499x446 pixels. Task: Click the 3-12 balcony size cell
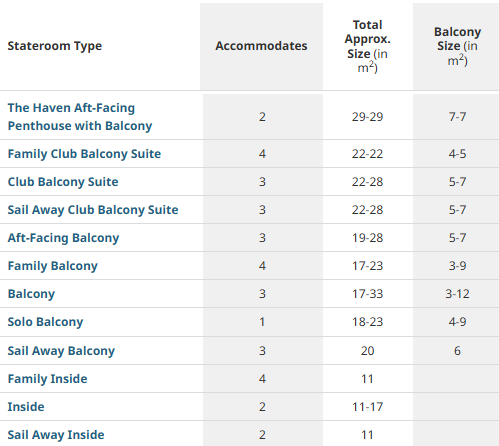click(457, 294)
